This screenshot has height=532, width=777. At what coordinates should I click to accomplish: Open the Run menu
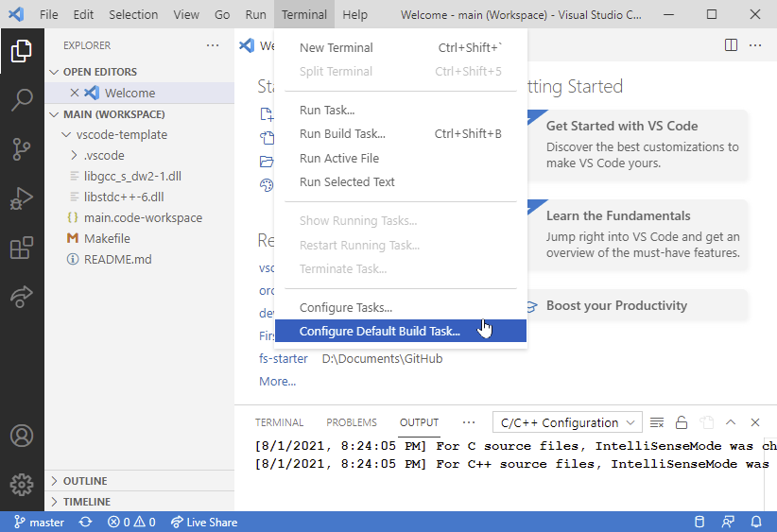pyautogui.click(x=256, y=14)
